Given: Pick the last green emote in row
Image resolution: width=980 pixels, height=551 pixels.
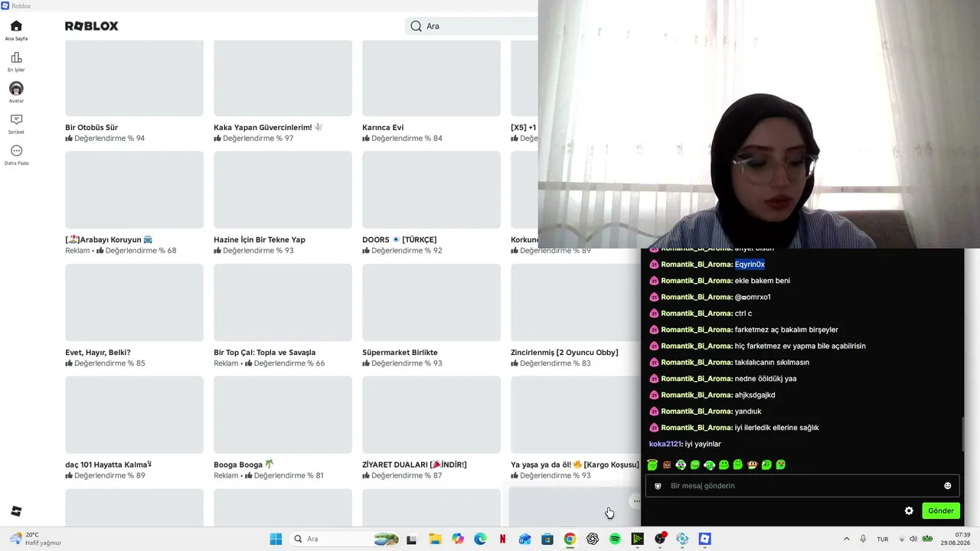Looking at the screenshot, I should [x=780, y=465].
